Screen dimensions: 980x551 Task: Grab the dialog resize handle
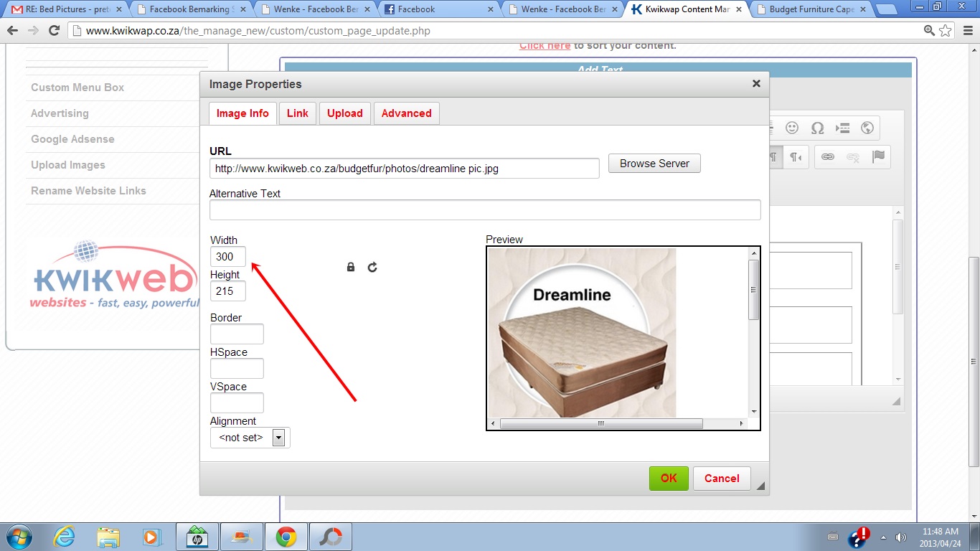pos(760,486)
